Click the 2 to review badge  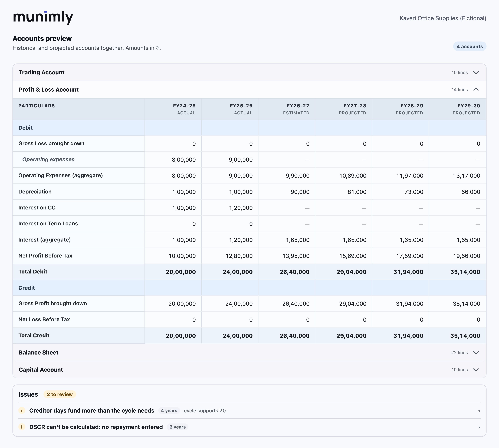tap(60, 394)
